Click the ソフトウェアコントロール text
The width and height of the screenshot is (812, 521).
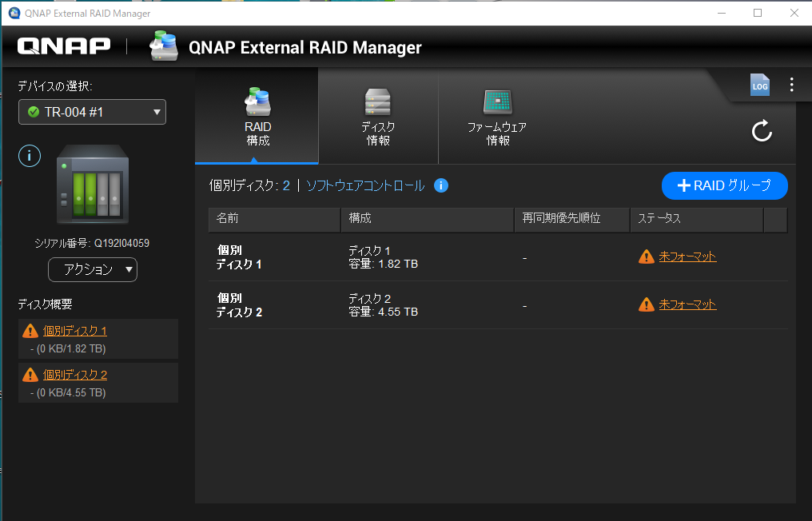coord(365,185)
